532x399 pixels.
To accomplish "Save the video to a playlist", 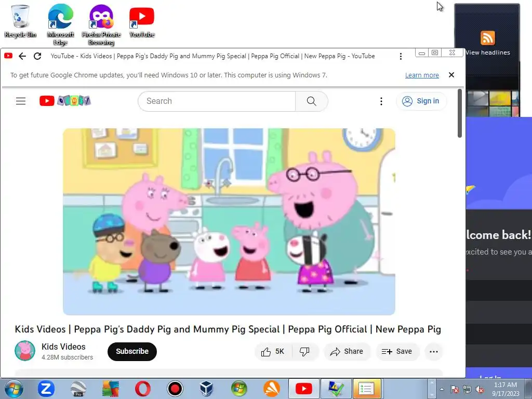I will 397,352.
